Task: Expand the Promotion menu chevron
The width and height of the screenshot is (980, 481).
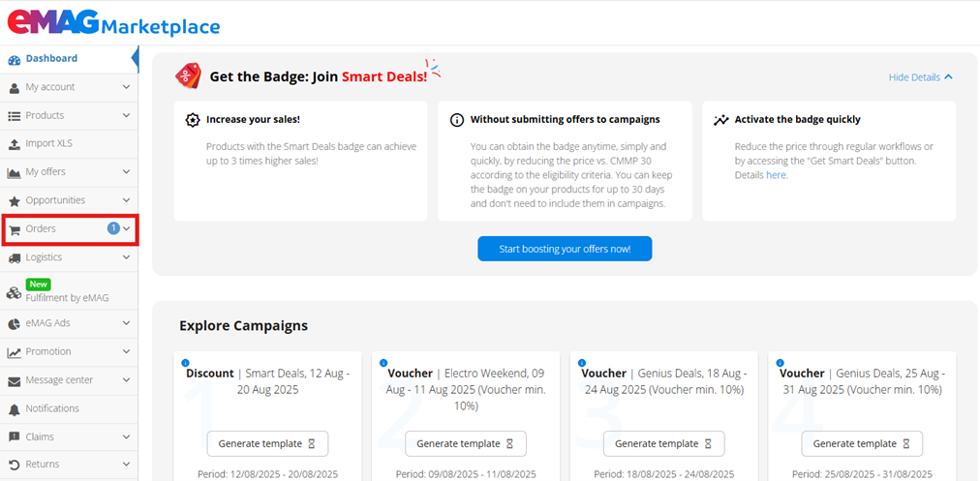Action: click(x=126, y=351)
